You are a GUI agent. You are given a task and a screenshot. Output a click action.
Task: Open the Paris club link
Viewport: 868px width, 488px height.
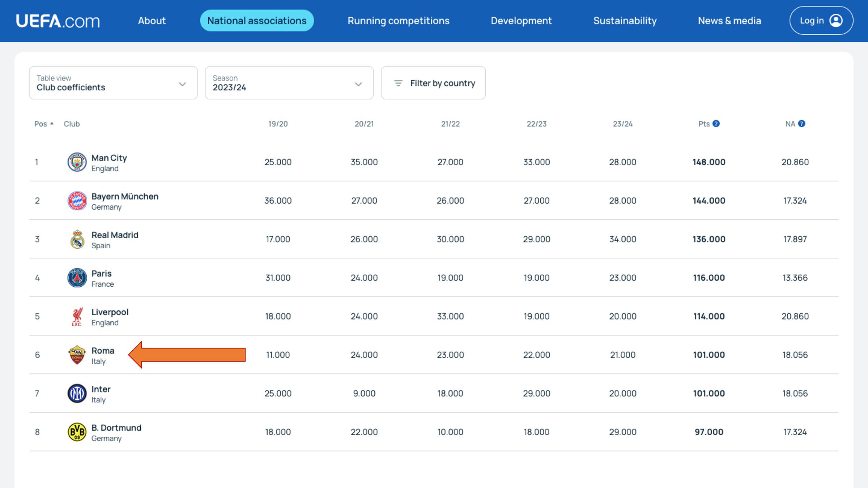(x=102, y=273)
